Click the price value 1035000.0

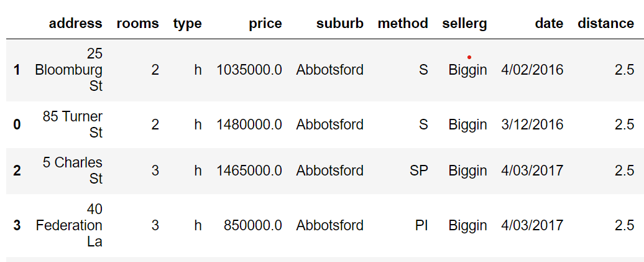(249, 70)
